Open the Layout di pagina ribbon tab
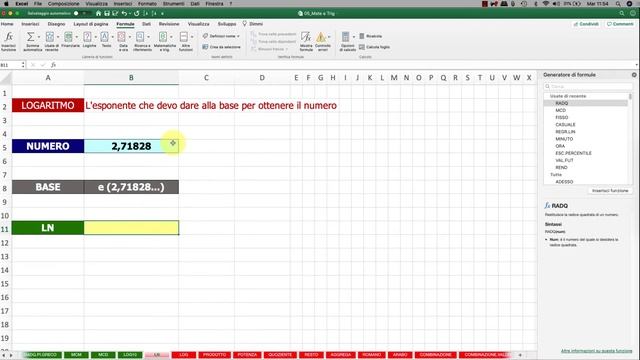The width and height of the screenshot is (640, 360). (x=91, y=24)
